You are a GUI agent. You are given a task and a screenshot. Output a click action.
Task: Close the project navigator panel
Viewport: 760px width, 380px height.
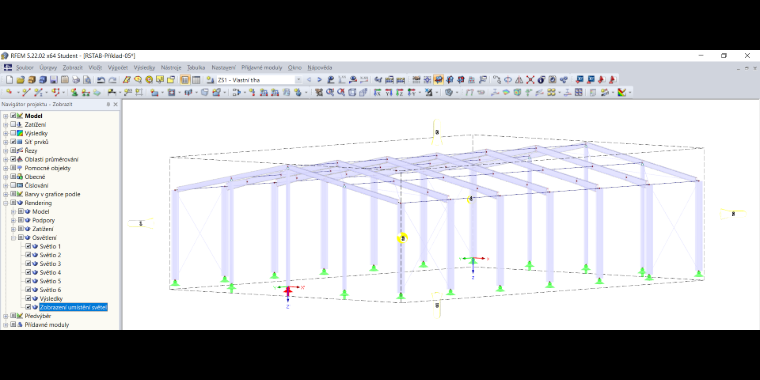click(115, 104)
